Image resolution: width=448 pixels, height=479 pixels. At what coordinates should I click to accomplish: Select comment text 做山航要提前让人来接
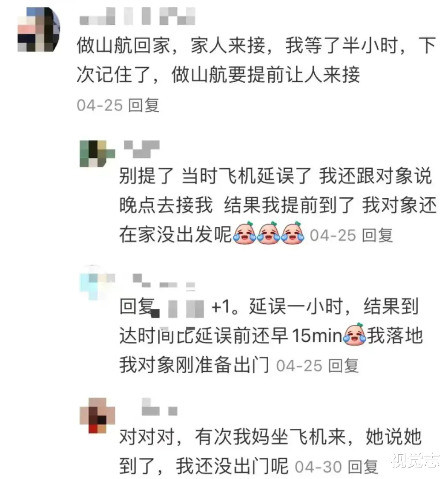pos(266,75)
